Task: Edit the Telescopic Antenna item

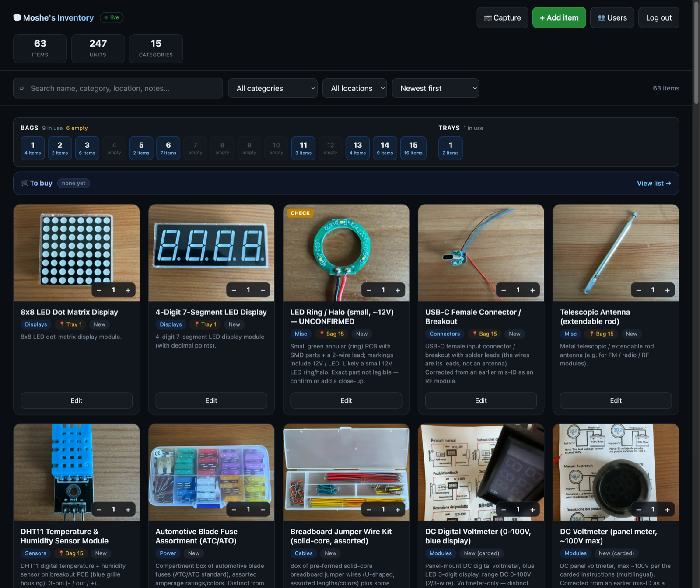Action: point(616,400)
